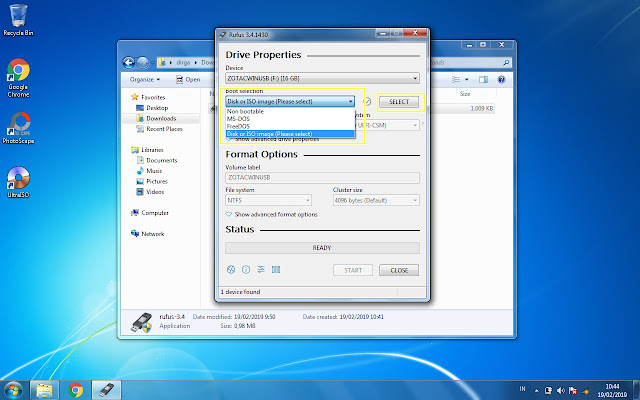Click Explorer back navigation arrow
This screenshot has height=400, width=640.
[x=129, y=62]
